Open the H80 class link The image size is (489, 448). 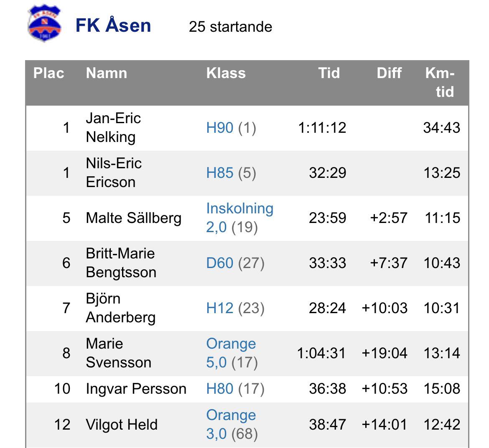pyautogui.click(x=219, y=389)
